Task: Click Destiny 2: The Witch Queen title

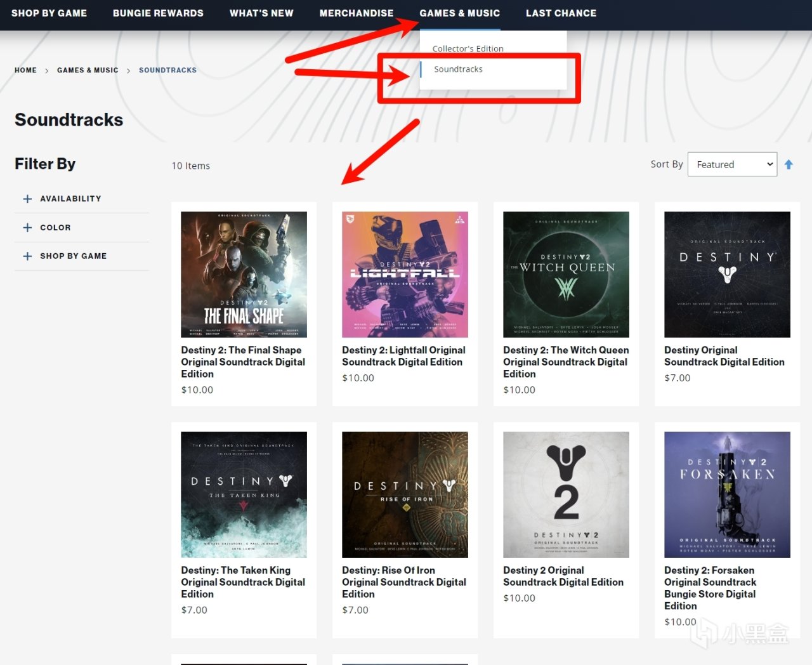Action: tap(566, 362)
